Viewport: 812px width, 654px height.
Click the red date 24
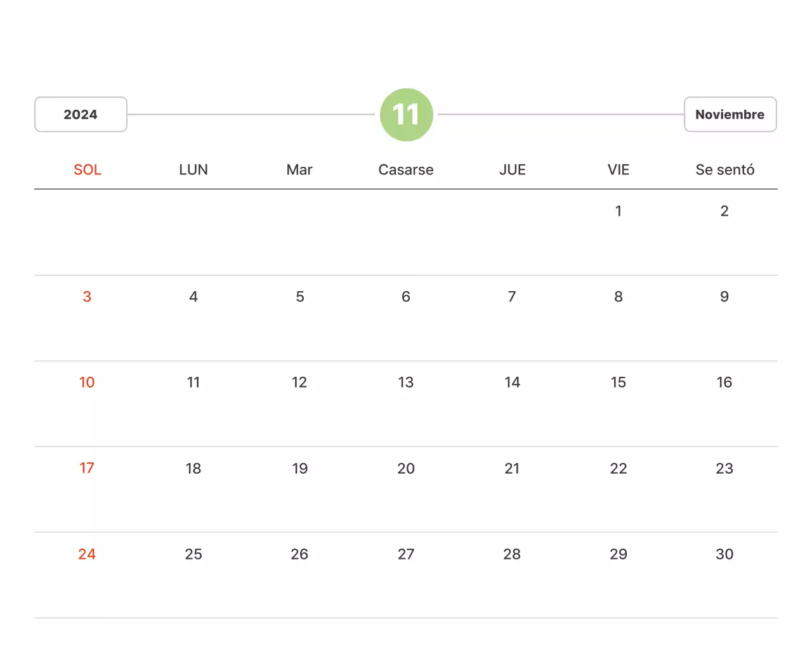87,554
